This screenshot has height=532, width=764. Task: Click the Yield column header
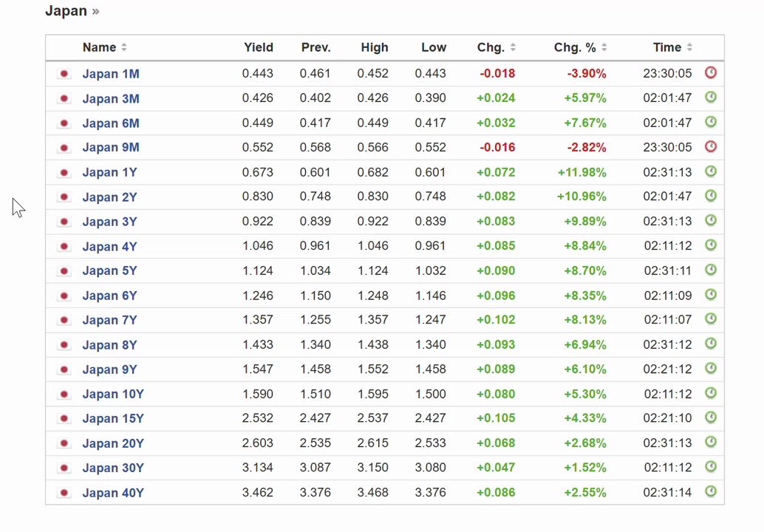click(x=259, y=47)
